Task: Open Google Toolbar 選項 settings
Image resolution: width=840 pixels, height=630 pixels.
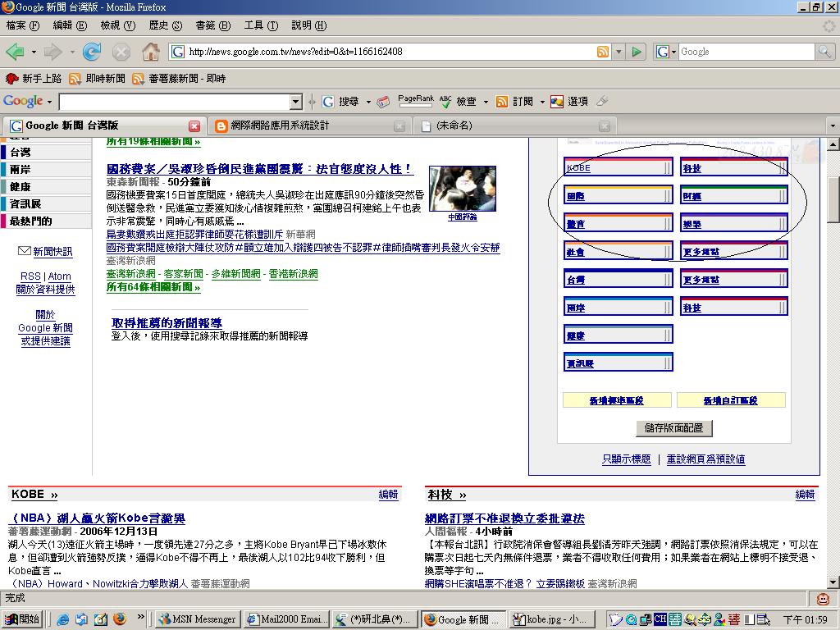Action: [x=569, y=101]
